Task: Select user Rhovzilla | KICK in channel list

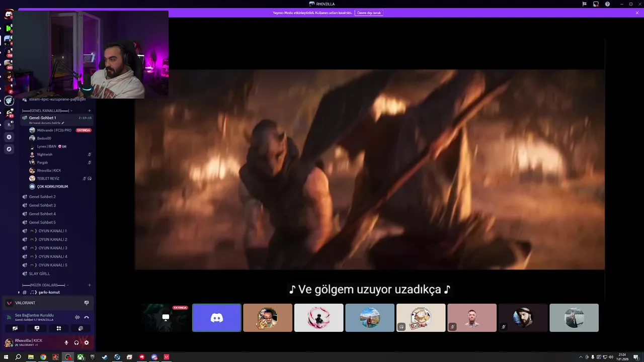Action: 49,170
